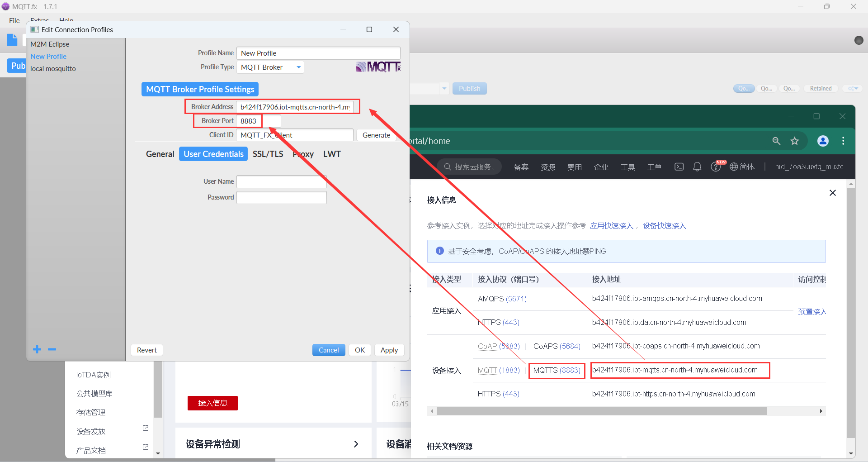Close the 接入信息 panel with the X
The width and height of the screenshot is (868, 462).
(x=833, y=193)
